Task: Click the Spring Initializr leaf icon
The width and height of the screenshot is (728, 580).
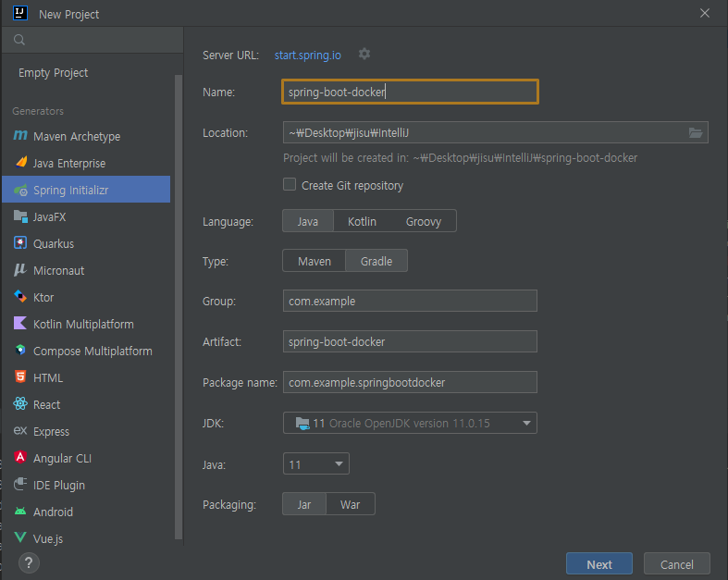Action: 20,190
